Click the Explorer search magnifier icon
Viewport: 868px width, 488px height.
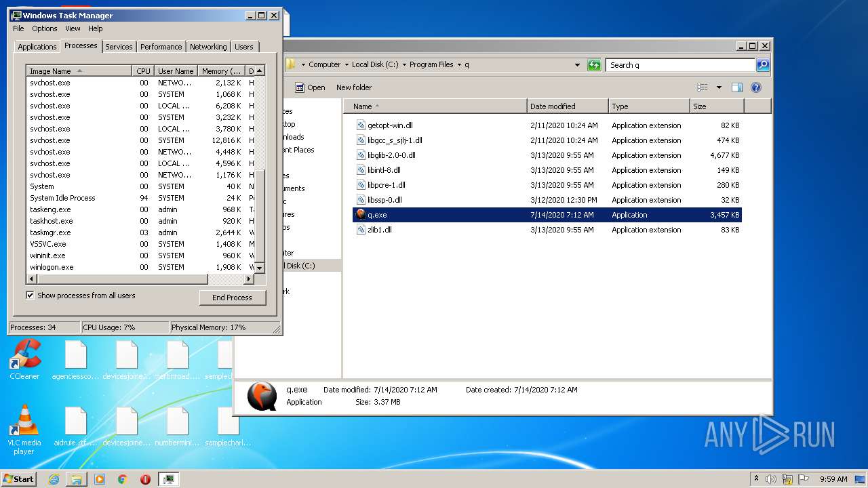763,65
